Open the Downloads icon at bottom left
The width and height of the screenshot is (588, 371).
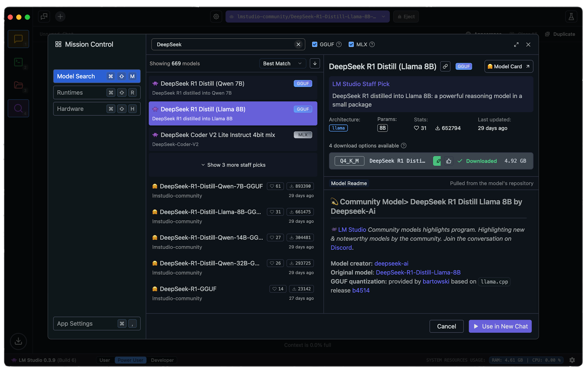pos(18,341)
